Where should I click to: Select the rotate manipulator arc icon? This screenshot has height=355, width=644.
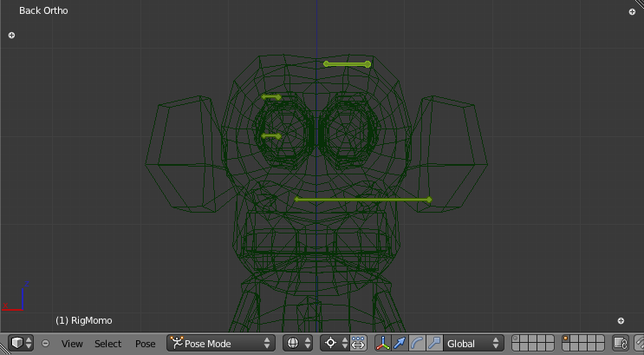417,344
